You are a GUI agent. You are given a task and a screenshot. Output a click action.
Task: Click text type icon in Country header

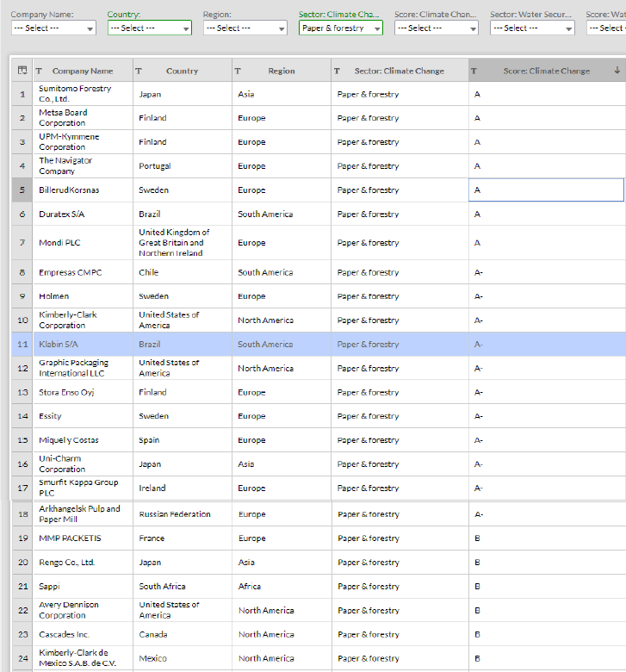[139, 71]
